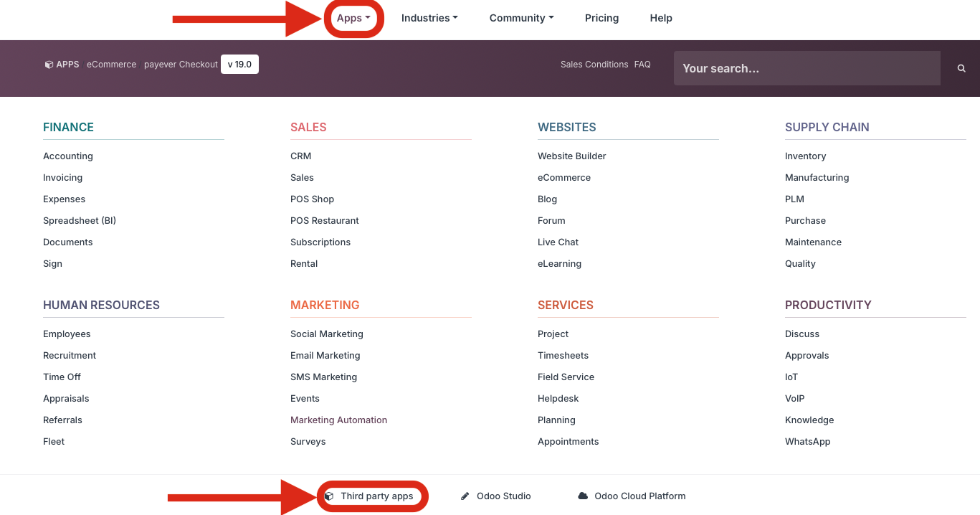Open the Discuss app

point(802,334)
